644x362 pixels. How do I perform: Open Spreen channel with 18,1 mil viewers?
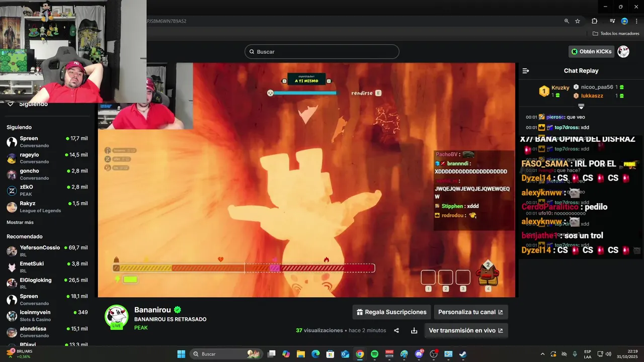(47, 300)
